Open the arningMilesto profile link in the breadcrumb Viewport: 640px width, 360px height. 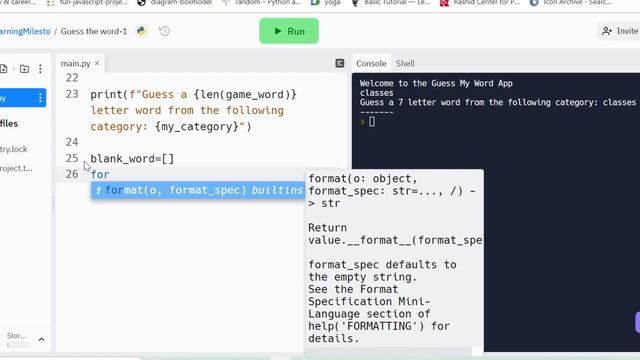(25, 31)
